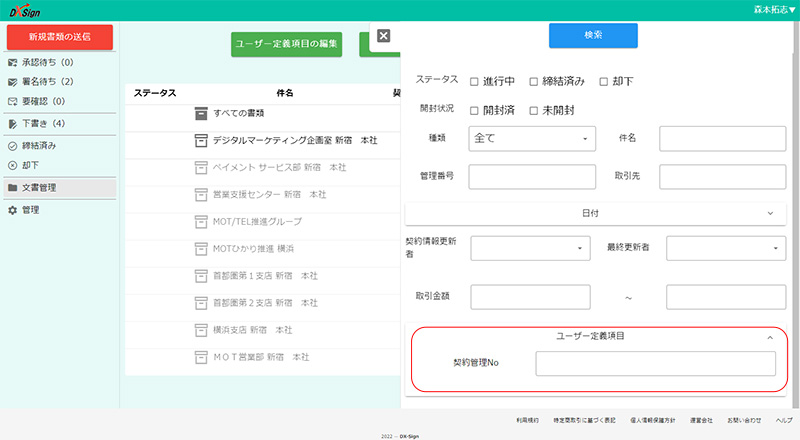Click the 横浜支店 box icon
Image resolution: width=800 pixels, height=440 pixels.
[x=201, y=330]
